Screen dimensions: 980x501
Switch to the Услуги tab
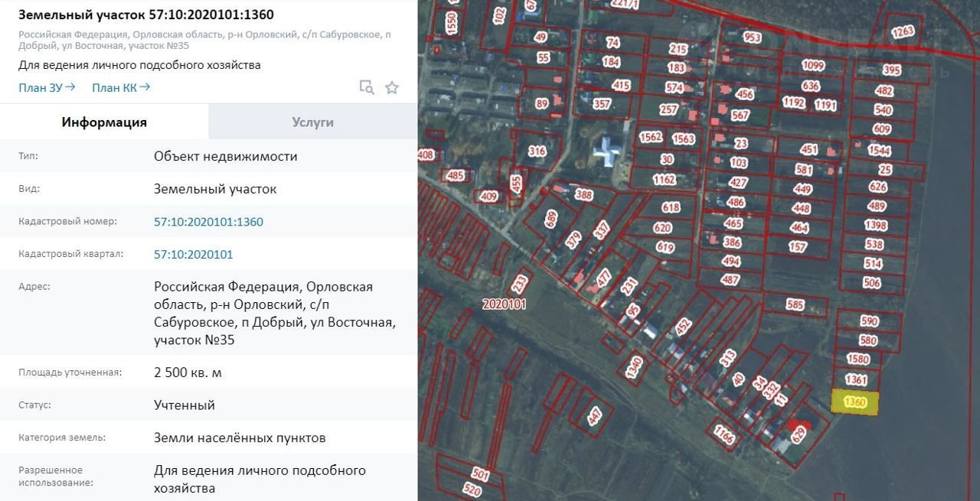pos(312,122)
